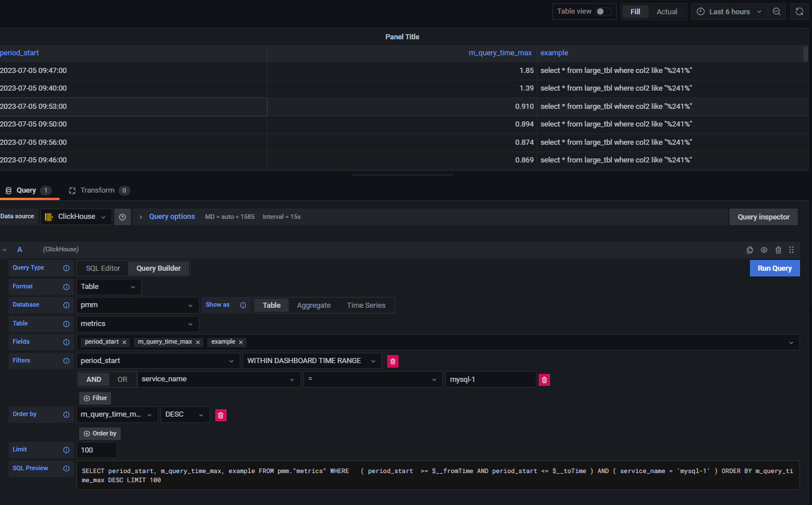
Task: Click the duplicate query icon
Action: (750, 250)
